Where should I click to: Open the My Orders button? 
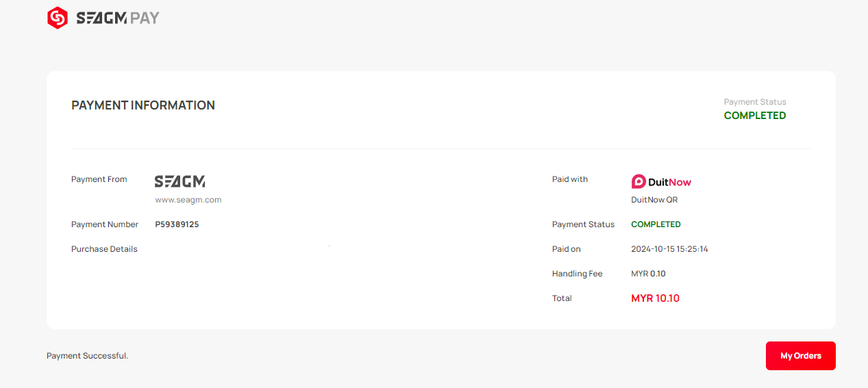800,356
